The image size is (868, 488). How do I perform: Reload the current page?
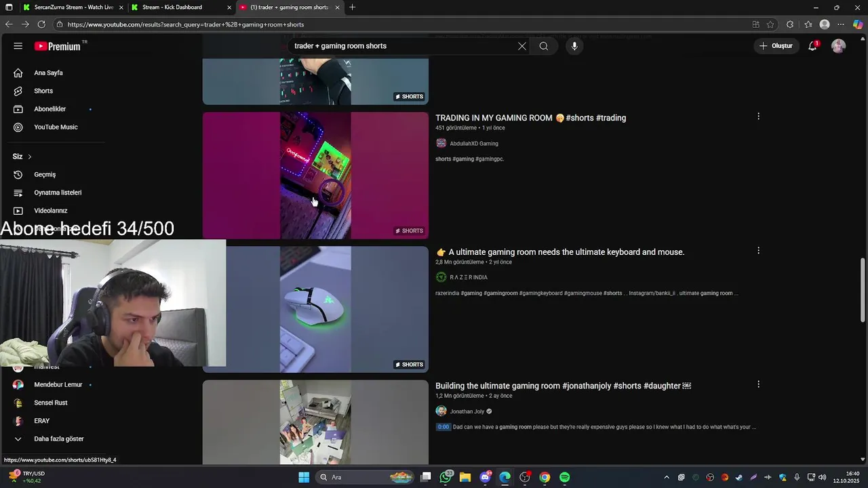pos(41,24)
